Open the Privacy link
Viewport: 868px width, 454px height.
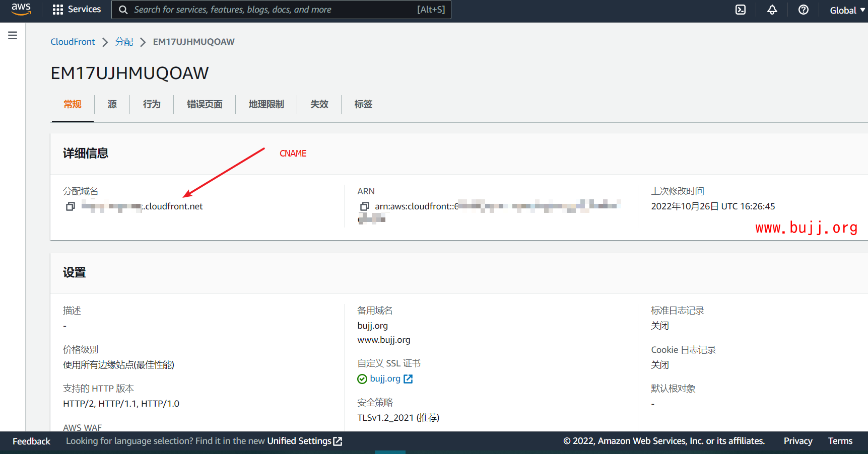pos(798,441)
